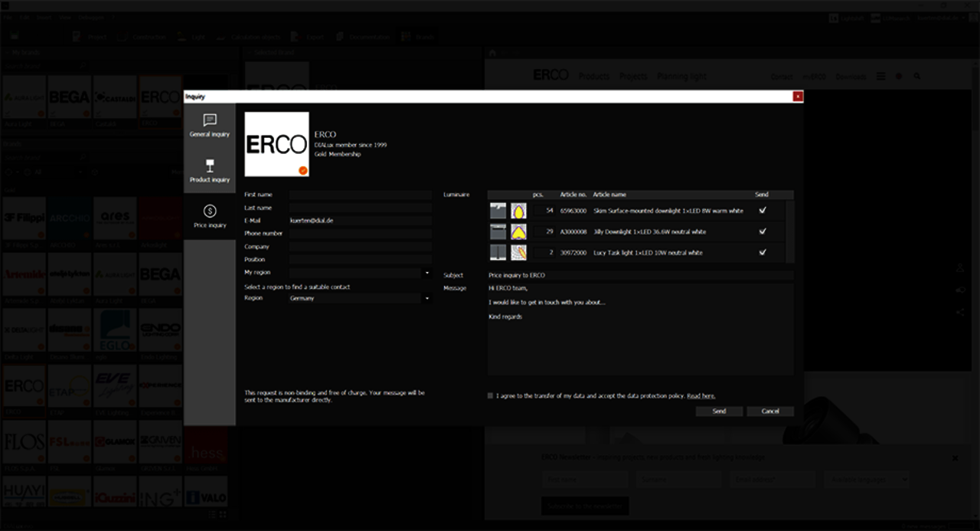Tick the data protection agreement checkbox

[491, 396]
